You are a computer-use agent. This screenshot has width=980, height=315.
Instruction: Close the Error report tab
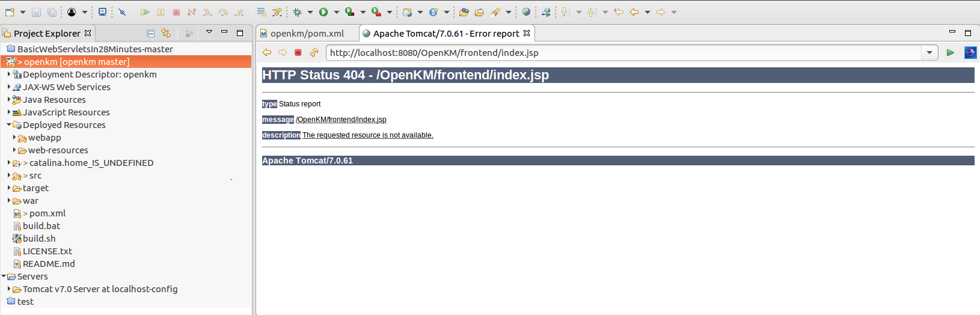pos(527,33)
